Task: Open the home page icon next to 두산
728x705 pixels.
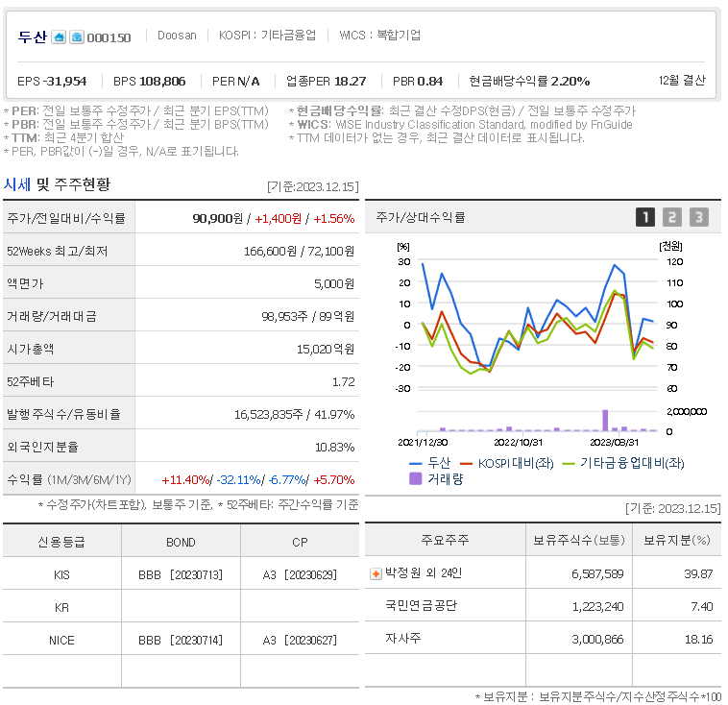Action: [59, 36]
